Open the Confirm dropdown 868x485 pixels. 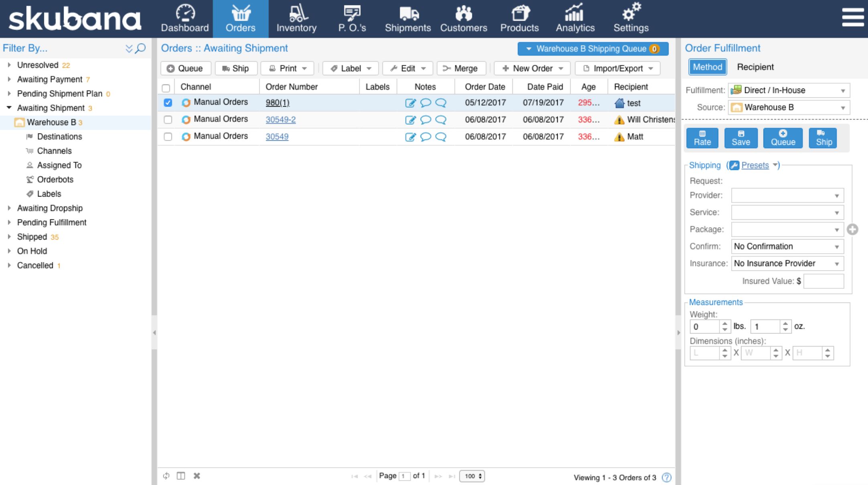787,247
